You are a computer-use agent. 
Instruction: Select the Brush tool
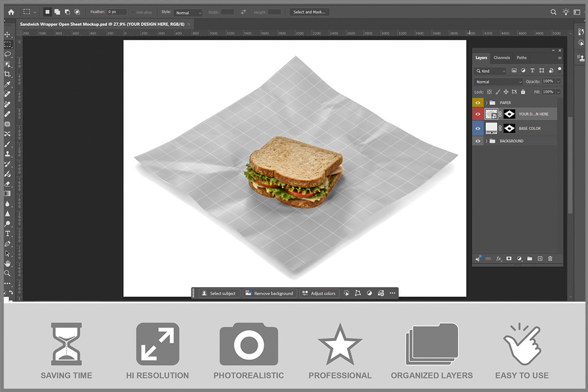pyautogui.click(x=7, y=144)
